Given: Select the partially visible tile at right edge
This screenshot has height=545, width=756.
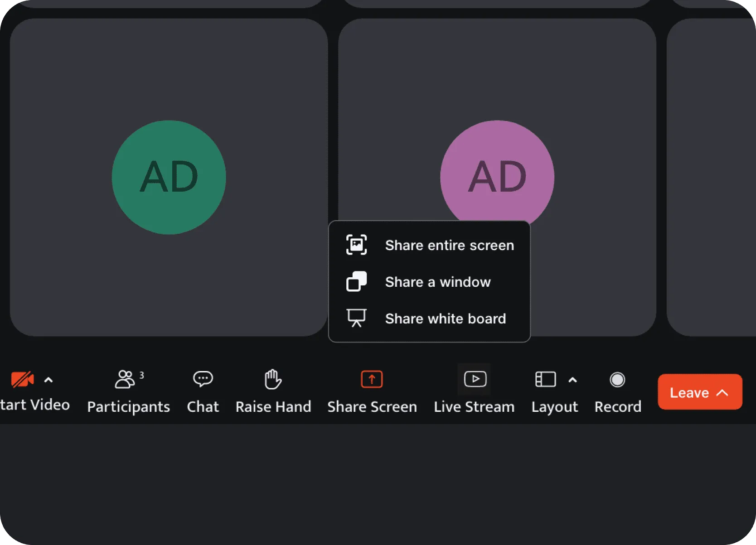Looking at the screenshot, I should pyautogui.click(x=712, y=177).
